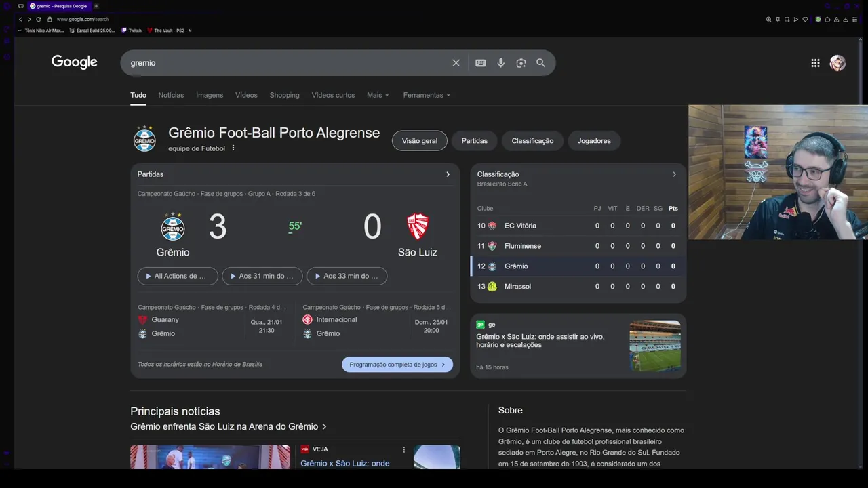Switch to the Tudo tab
The height and width of the screenshot is (488, 868).
tap(138, 95)
